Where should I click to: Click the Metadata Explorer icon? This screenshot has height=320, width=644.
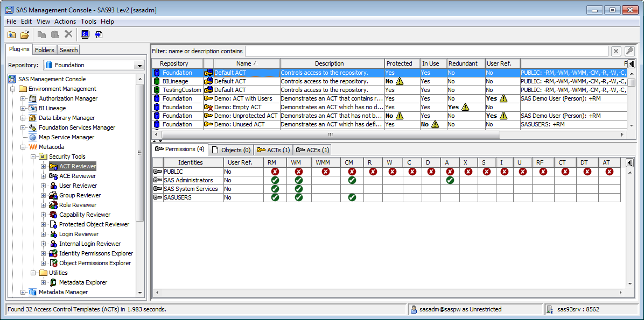(x=53, y=283)
